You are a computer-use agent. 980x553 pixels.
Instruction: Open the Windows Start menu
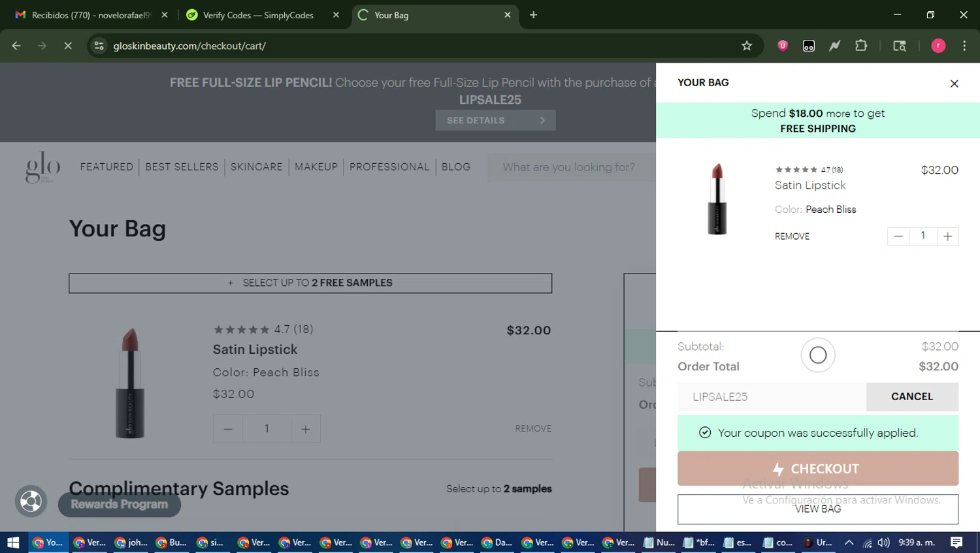[x=13, y=543]
